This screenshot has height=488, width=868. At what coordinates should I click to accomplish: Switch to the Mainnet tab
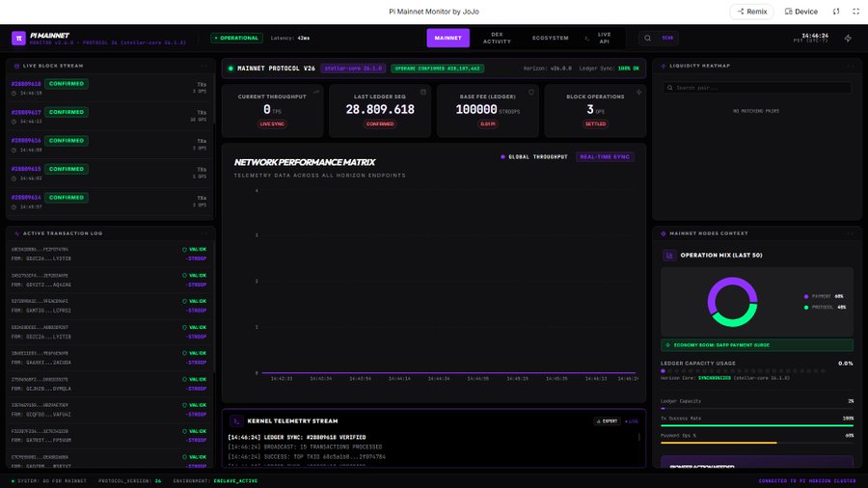pos(448,39)
